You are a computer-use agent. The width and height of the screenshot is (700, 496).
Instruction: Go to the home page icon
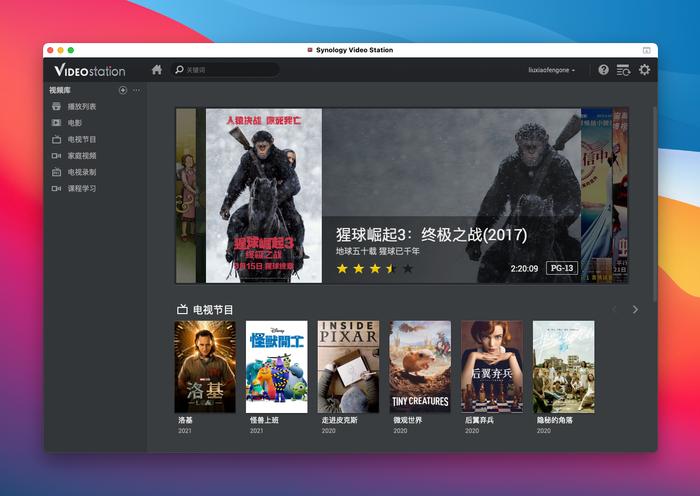157,70
